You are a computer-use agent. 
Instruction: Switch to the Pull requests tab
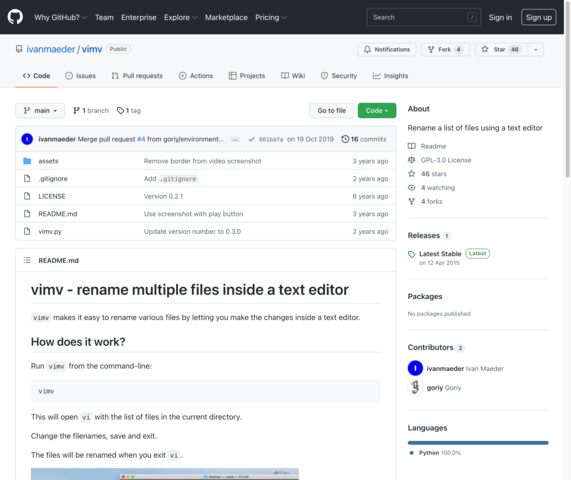[x=137, y=76]
